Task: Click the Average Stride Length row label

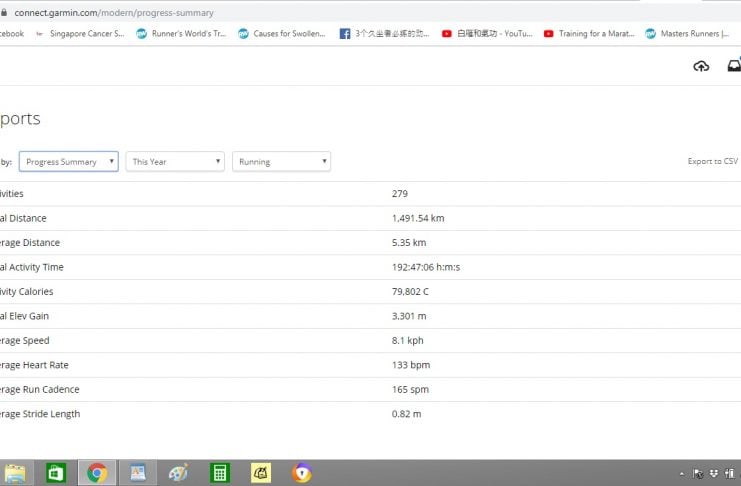Action: point(40,414)
